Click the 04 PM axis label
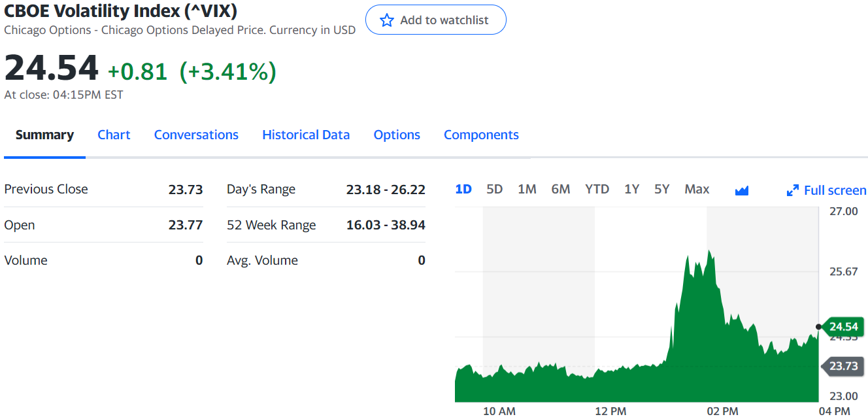Viewport: 868px width, 419px height. tap(834, 411)
